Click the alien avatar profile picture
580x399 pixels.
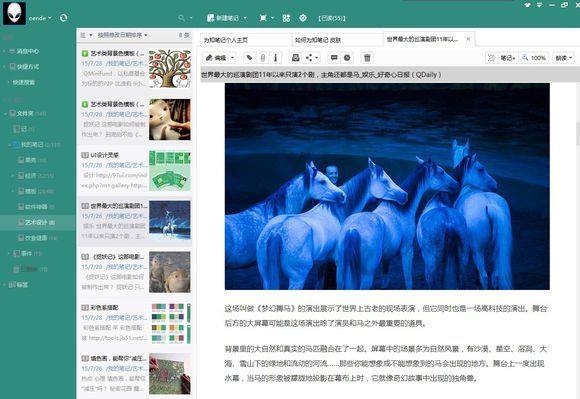pos(14,13)
